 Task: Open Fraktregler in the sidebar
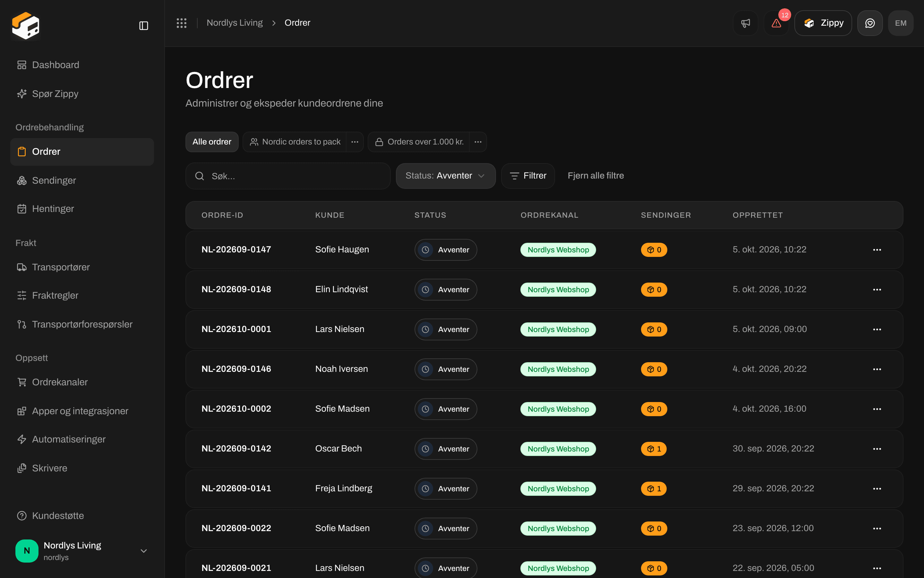click(x=82, y=295)
